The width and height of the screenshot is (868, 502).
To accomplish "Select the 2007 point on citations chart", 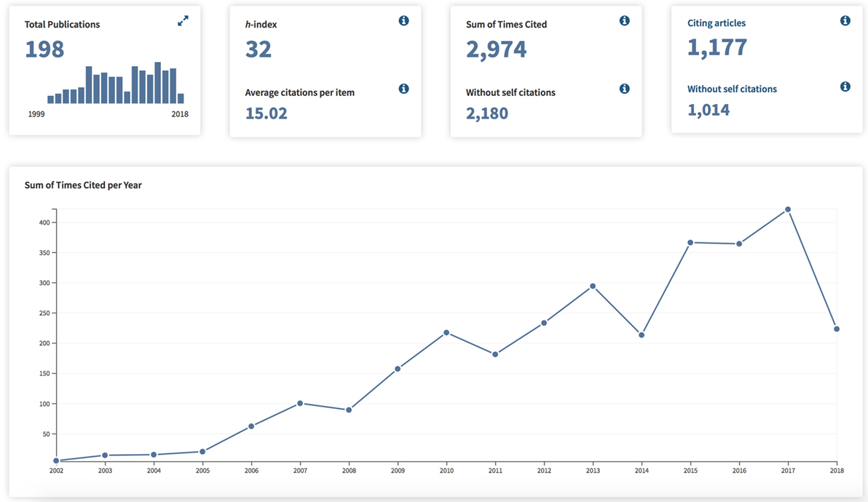I will point(300,404).
